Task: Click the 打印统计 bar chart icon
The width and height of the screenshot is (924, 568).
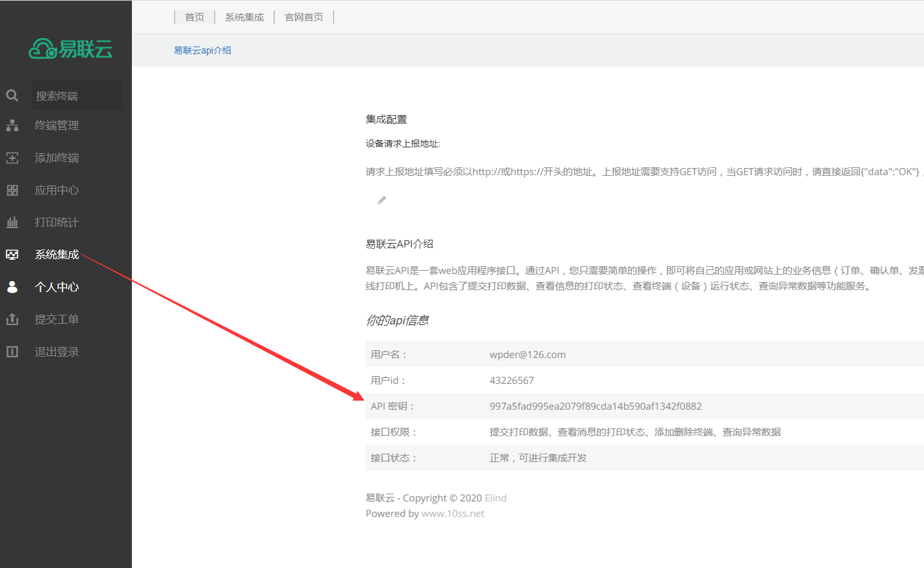Action: [12, 222]
